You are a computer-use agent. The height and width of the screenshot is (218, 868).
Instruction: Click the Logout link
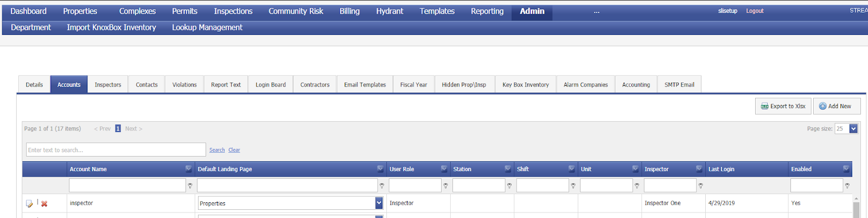pos(755,11)
